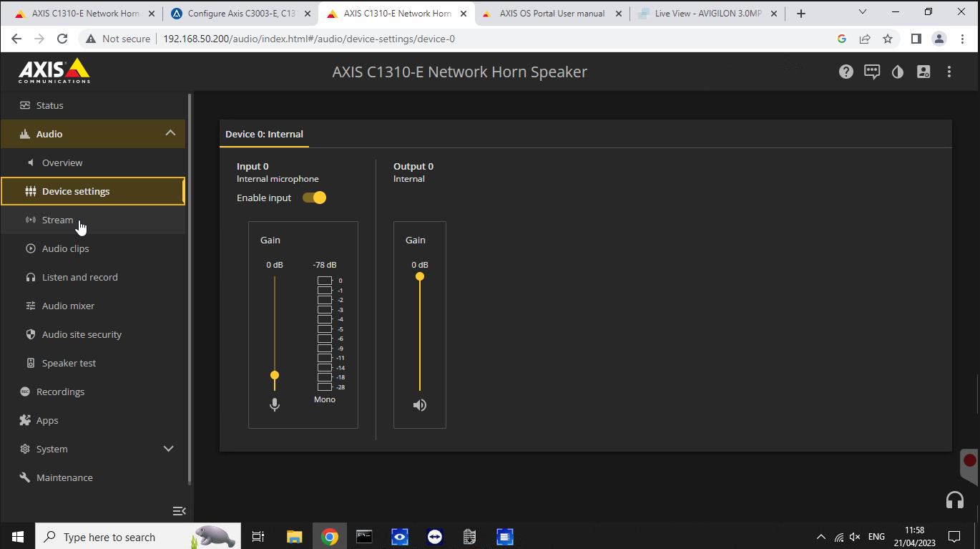Image resolution: width=980 pixels, height=549 pixels.
Task: Click the speaker icon under Output gain
Action: pyautogui.click(x=419, y=404)
